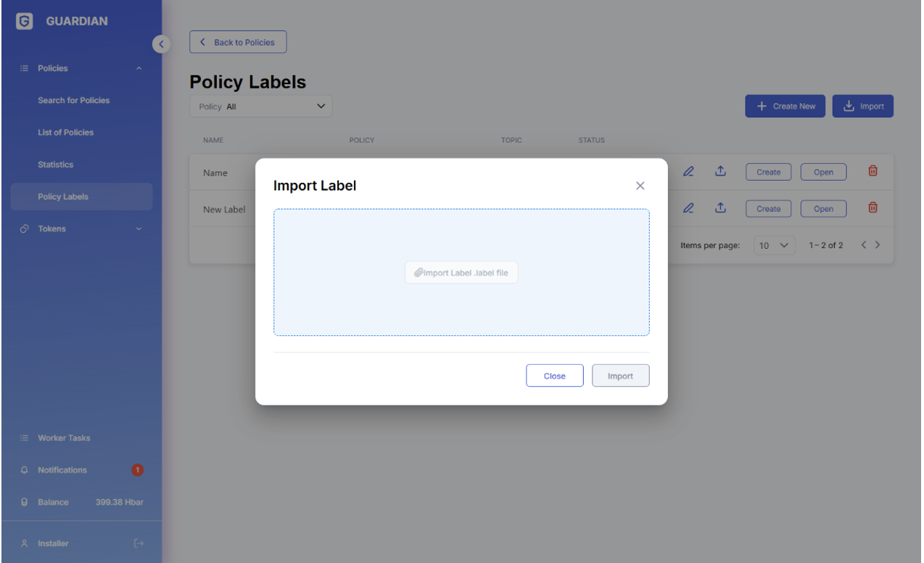Click the Guardian logo icon

(x=24, y=22)
